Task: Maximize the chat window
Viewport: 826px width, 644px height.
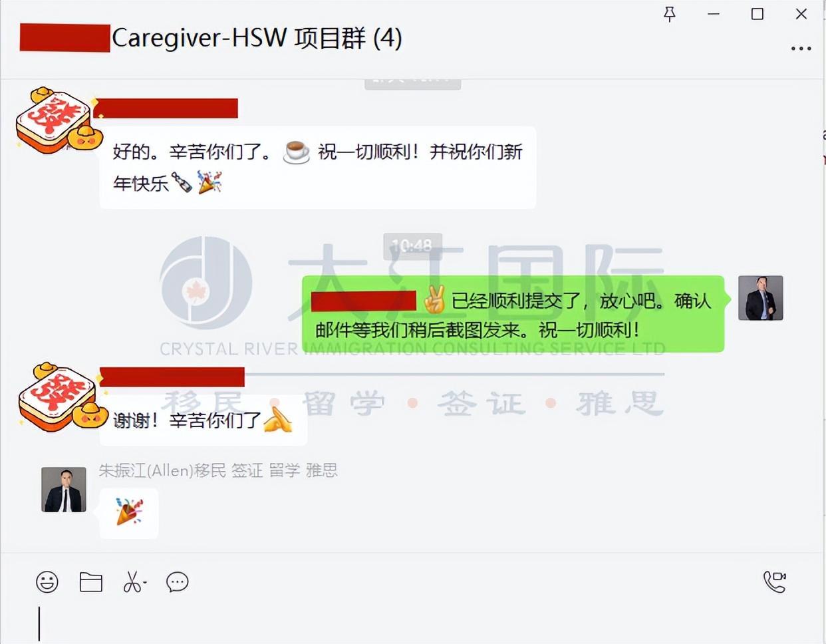Action: pos(757,14)
